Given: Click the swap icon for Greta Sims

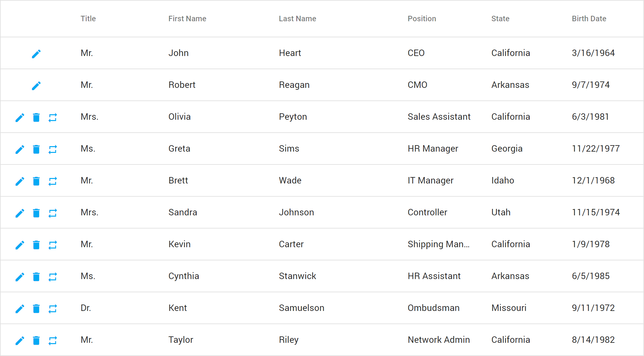Looking at the screenshot, I should pos(52,149).
